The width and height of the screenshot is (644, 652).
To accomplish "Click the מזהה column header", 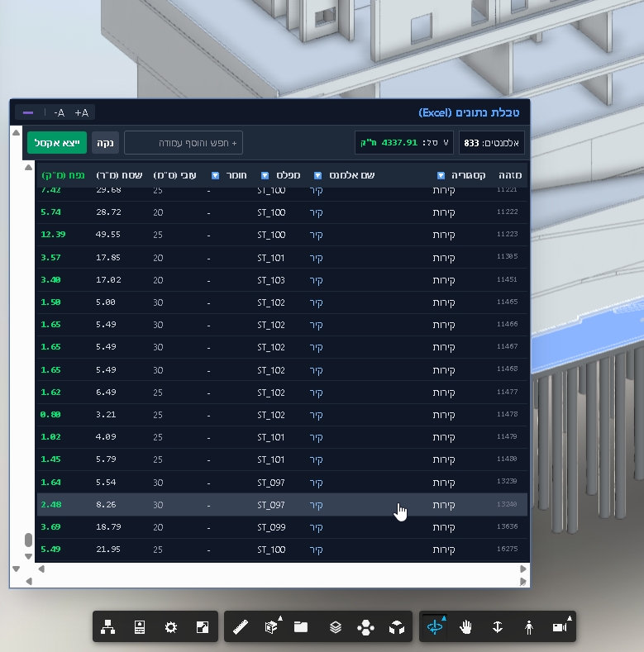I will pos(509,175).
